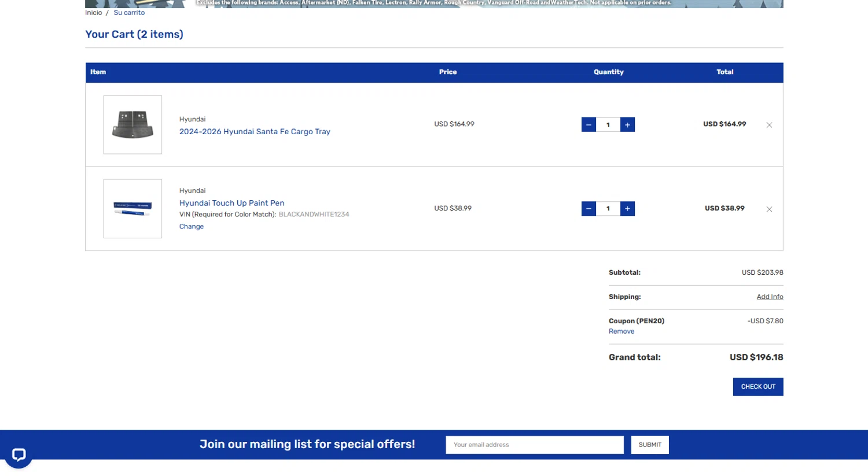868x476 pixels.
Task: Open the Cargo Tray product thumbnail
Action: point(133,125)
